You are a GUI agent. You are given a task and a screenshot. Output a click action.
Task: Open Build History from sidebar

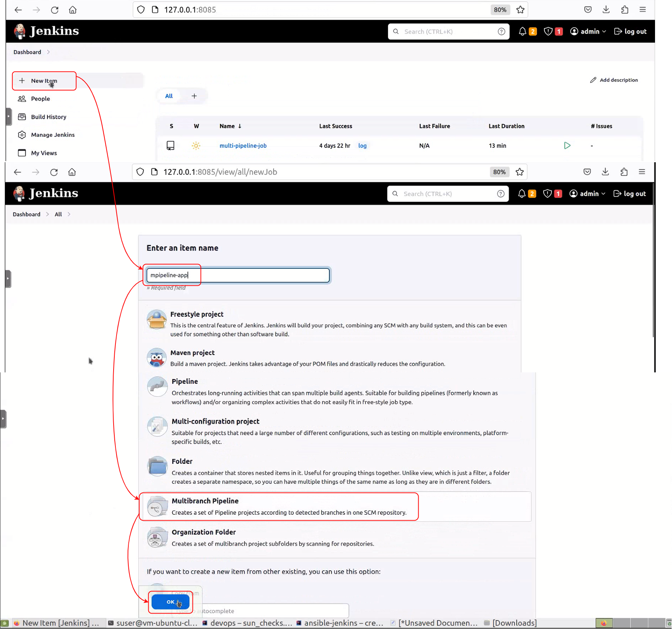48,117
